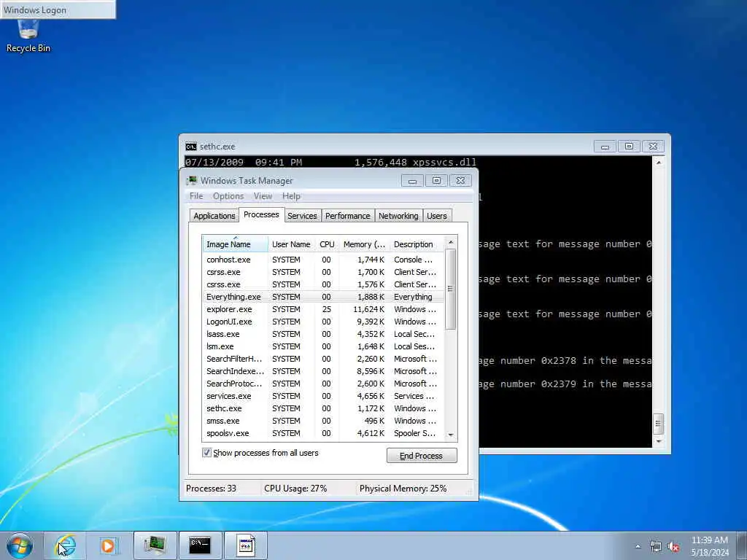Sort by Image Name column header
The height and width of the screenshot is (560, 747).
tap(236, 244)
